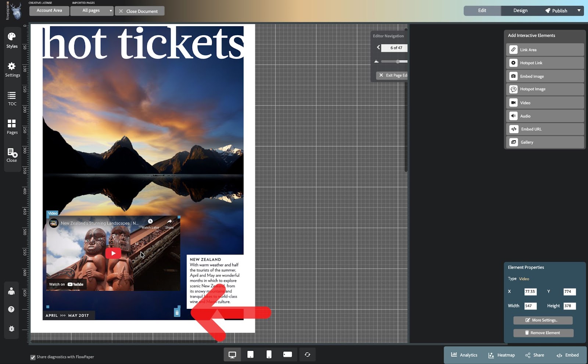The height and width of the screenshot is (364, 588).
Task: Open the TOC panel
Action: (12, 98)
